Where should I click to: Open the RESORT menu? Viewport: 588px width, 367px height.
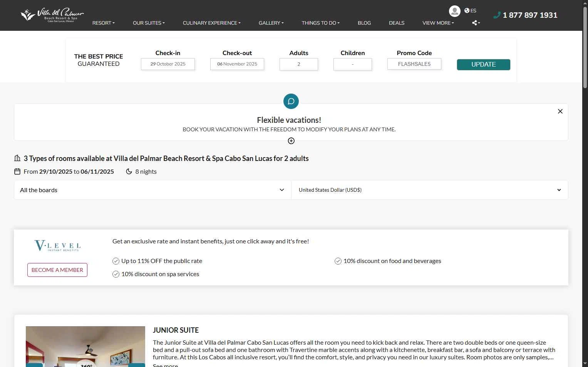104,23
